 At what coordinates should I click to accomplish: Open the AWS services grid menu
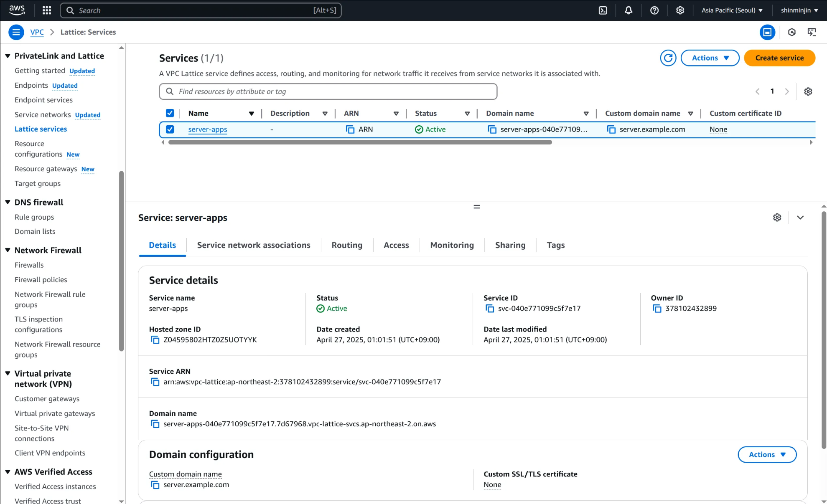pos(47,10)
